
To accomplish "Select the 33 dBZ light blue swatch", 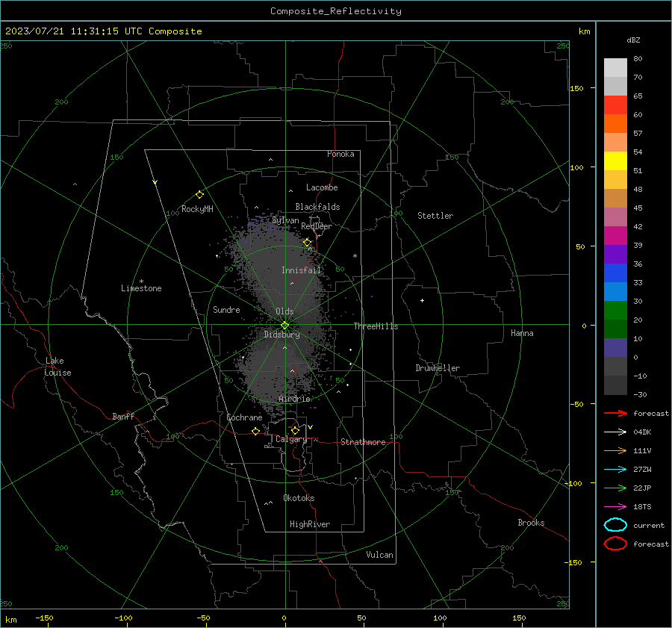I will pos(615,291).
